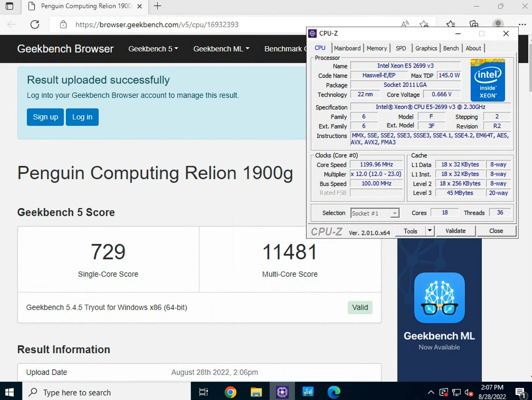Click the muted volume tray icon

(x=469, y=393)
